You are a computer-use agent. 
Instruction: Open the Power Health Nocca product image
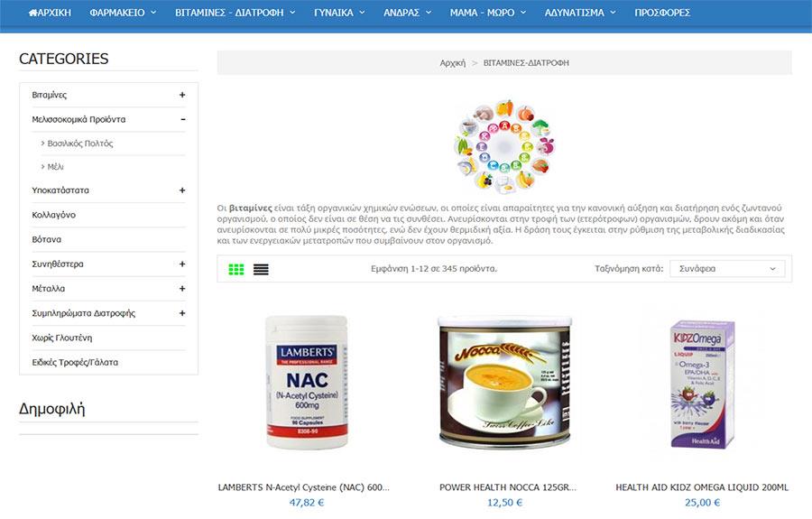coord(505,383)
